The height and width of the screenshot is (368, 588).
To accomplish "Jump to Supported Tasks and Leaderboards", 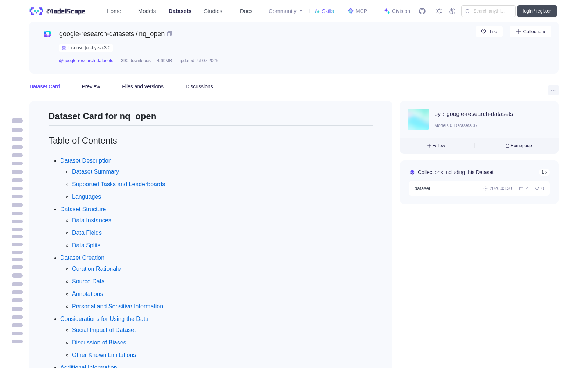I will [x=118, y=184].
